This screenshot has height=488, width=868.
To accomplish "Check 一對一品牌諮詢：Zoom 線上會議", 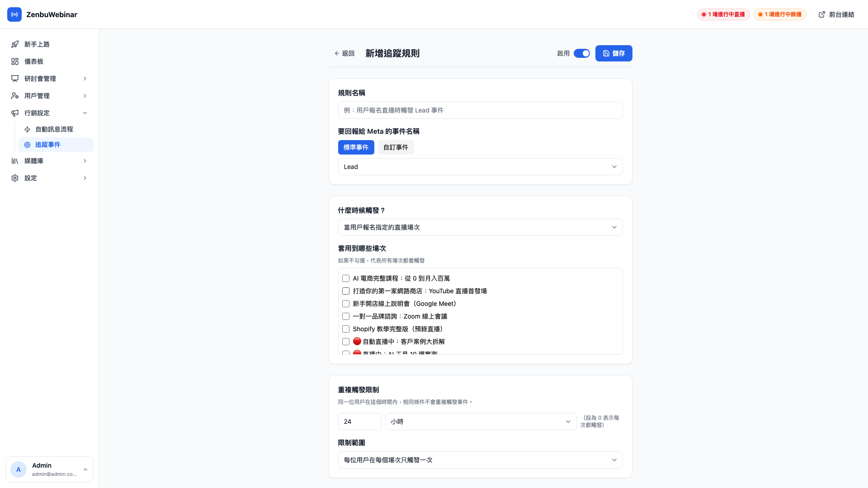I will pyautogui.click(x=346, y=316).
